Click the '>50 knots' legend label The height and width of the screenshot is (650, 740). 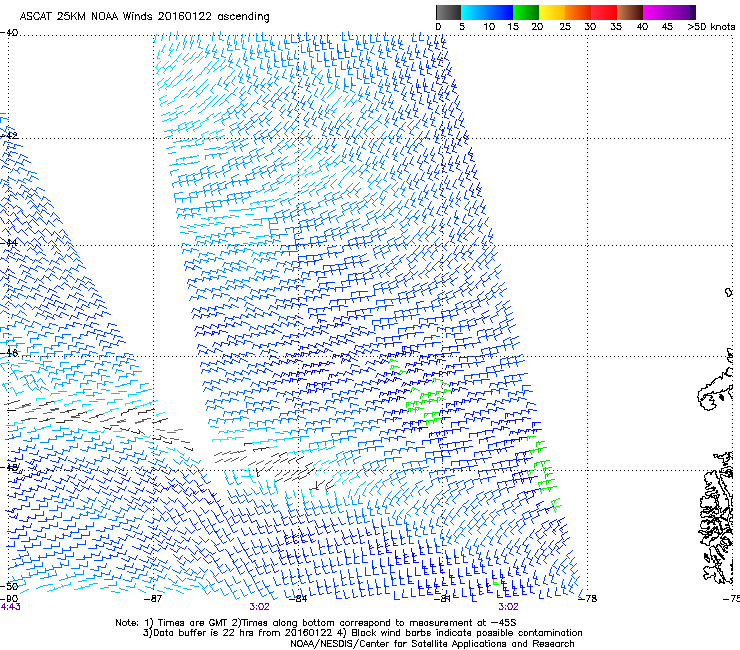click(x=711, y=27)
